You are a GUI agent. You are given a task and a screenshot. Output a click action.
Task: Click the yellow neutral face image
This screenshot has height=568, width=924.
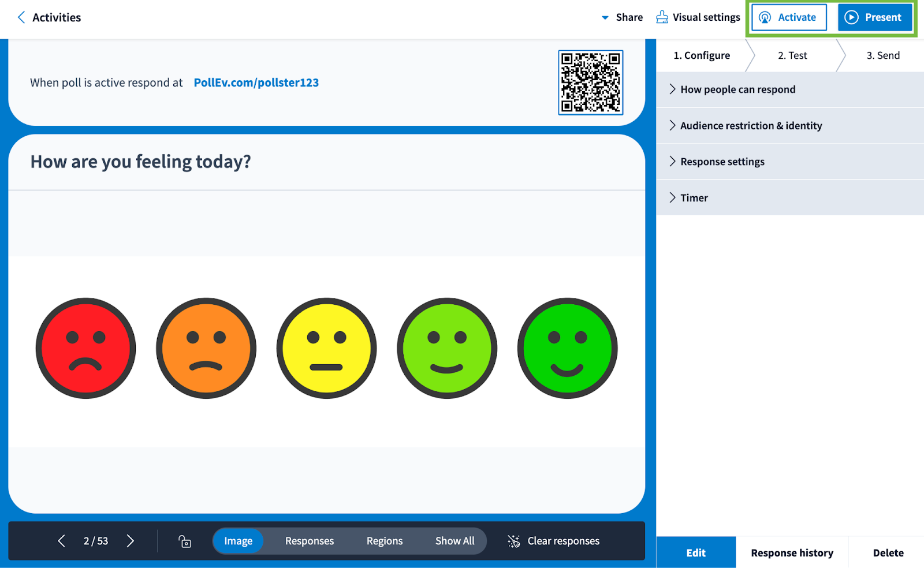tap(327, 348)
